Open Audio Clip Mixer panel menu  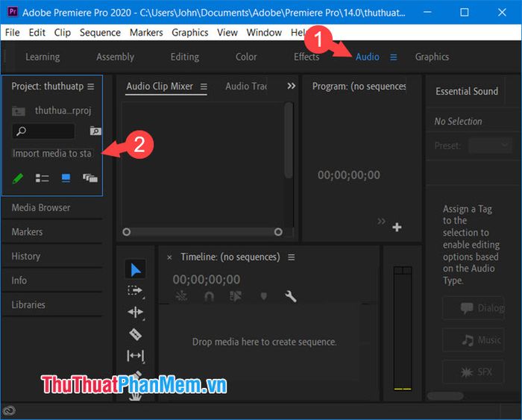204,87
